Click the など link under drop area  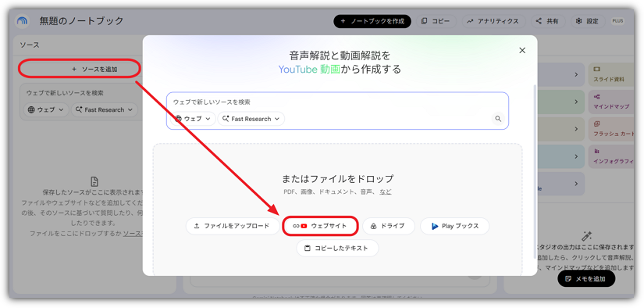[x=386, y=192]
